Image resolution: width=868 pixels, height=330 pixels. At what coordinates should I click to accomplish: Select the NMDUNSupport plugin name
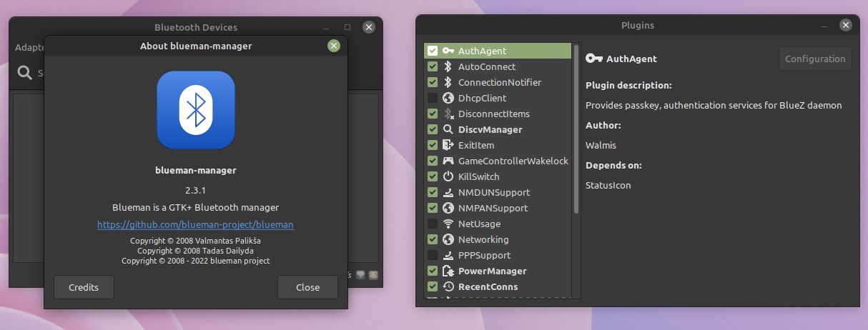point(494,192)
